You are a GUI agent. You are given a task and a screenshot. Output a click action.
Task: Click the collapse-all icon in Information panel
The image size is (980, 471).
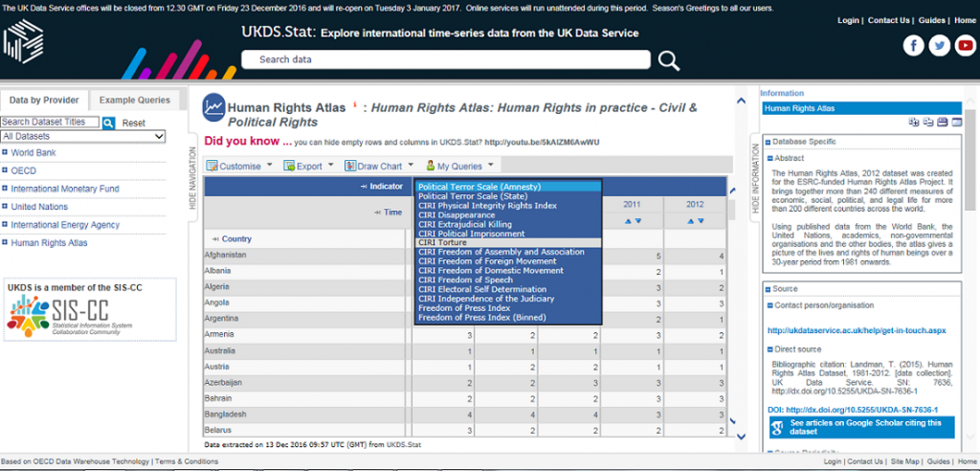click(928, 122)
